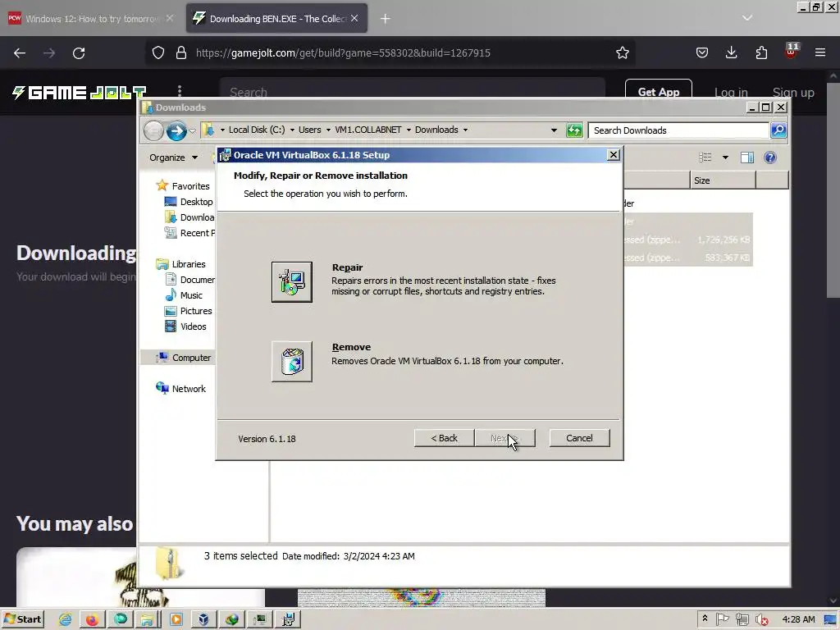Click the Back button in VirtualBox Setup
This screenshot has width=840, height=630.
tap(444, 438)
